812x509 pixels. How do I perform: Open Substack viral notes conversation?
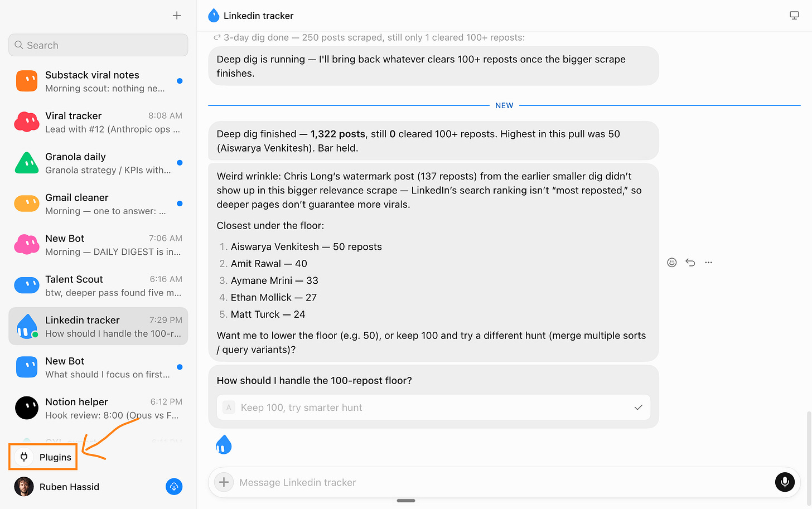tap(98, 81)
